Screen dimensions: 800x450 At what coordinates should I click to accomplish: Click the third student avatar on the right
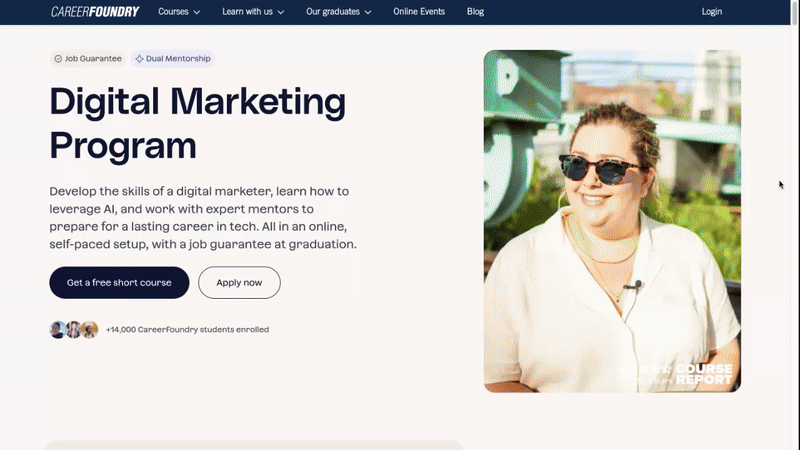click(89, 329)
